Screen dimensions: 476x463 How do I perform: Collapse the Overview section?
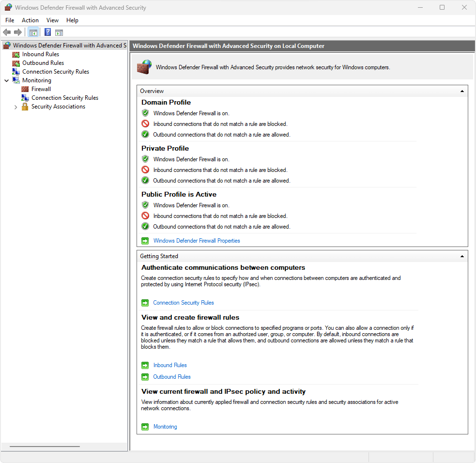pos(462,91)
